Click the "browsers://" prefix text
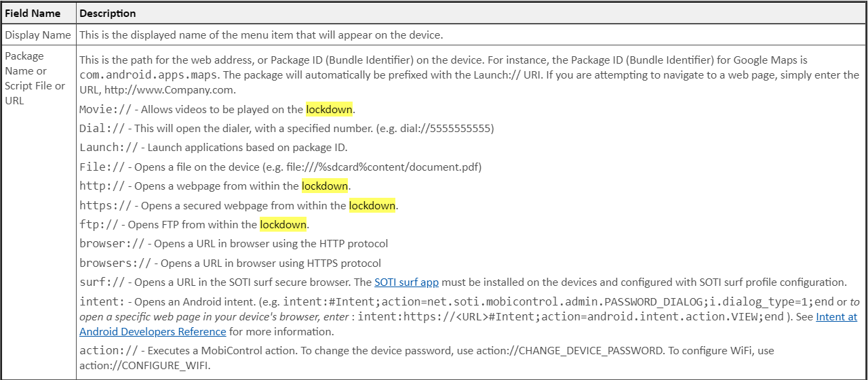868x380 pixels. [115, 263]
